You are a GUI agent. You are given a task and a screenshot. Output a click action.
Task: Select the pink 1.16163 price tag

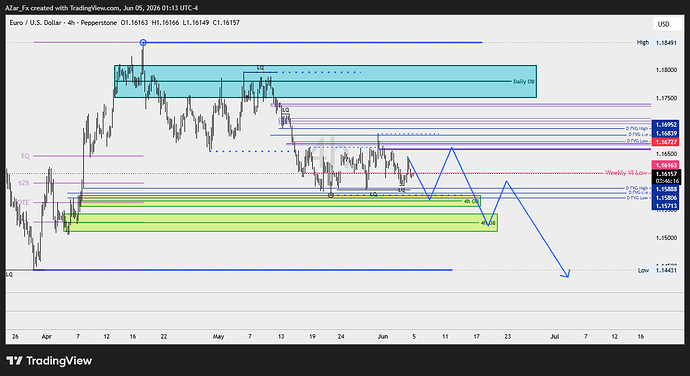[666, 166]
